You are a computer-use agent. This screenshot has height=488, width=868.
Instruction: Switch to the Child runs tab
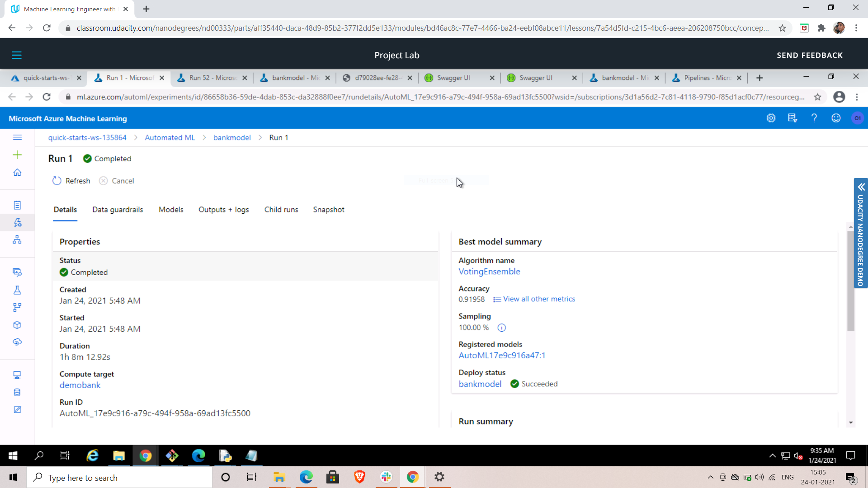click(x=281, y=210)
